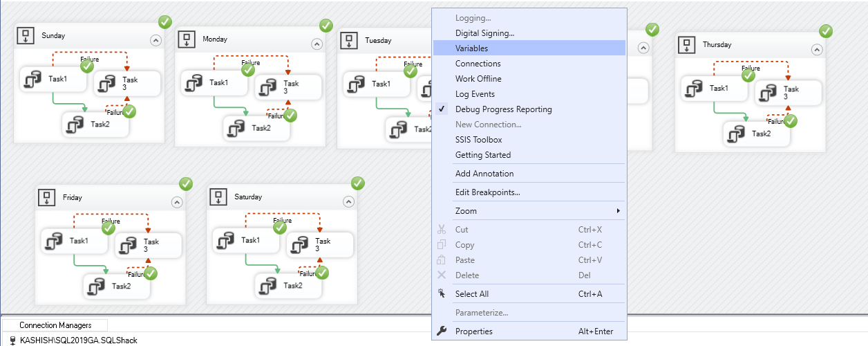This screenshot has width=868, height=346.
Task: Click the wrench icon next to Properties
Action: coord(442,331)
